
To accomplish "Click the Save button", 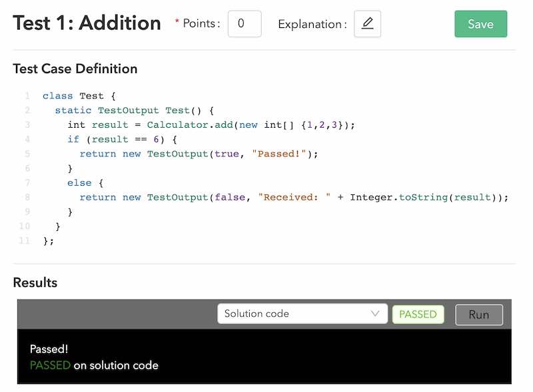I will point(480,23).
